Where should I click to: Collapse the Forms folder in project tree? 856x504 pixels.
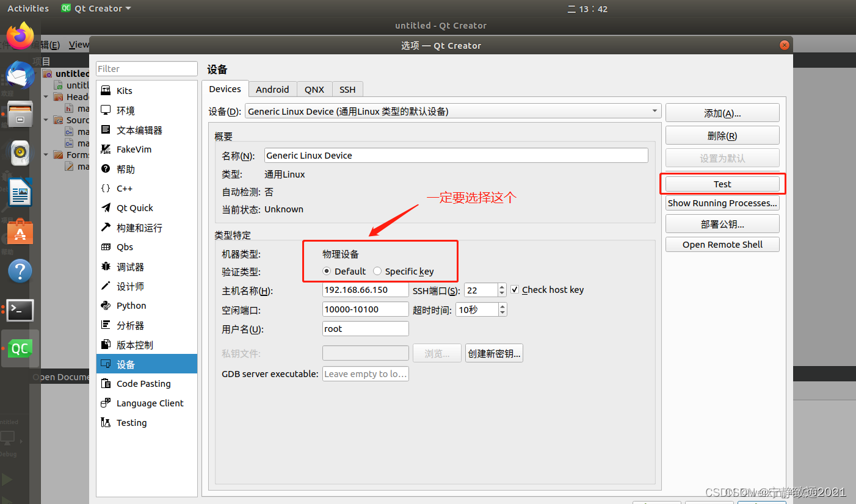point(46,154)
